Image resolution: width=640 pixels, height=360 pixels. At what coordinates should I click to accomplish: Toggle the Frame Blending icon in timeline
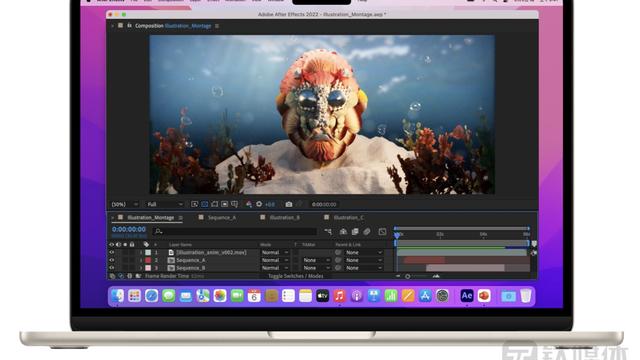(x=355, y=231)
